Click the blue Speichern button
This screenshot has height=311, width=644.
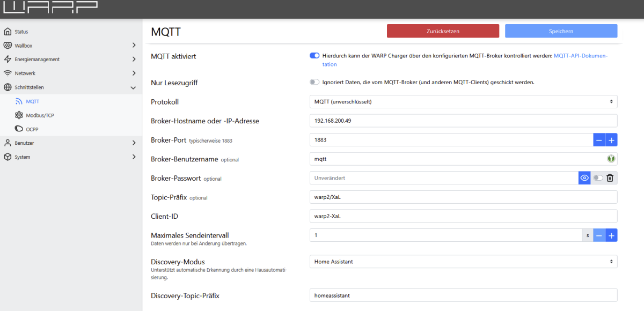(561, 31)
